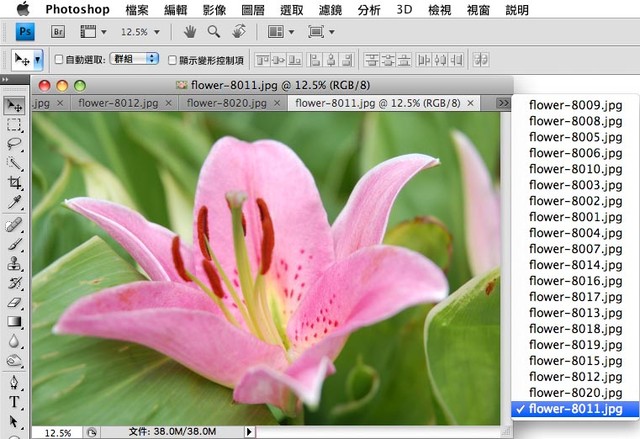The image size is (640, 439).
Task: Open the Photoshop application menu
Action: pos(78,9)
